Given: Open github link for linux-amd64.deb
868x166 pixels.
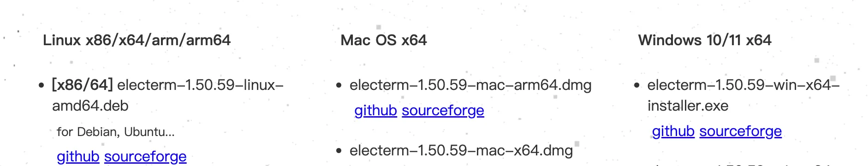Looking at the screenshot, I should click(x=78, y=157).
